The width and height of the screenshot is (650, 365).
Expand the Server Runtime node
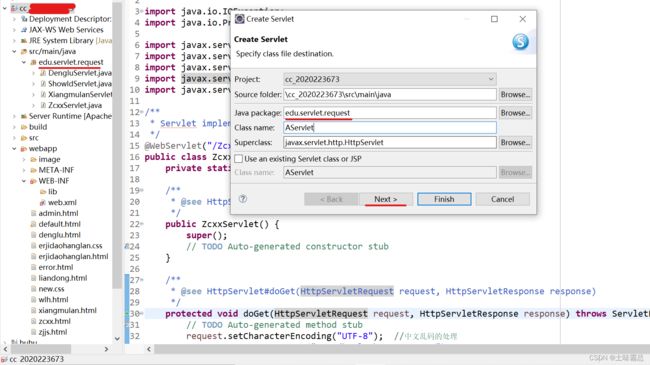14,116
